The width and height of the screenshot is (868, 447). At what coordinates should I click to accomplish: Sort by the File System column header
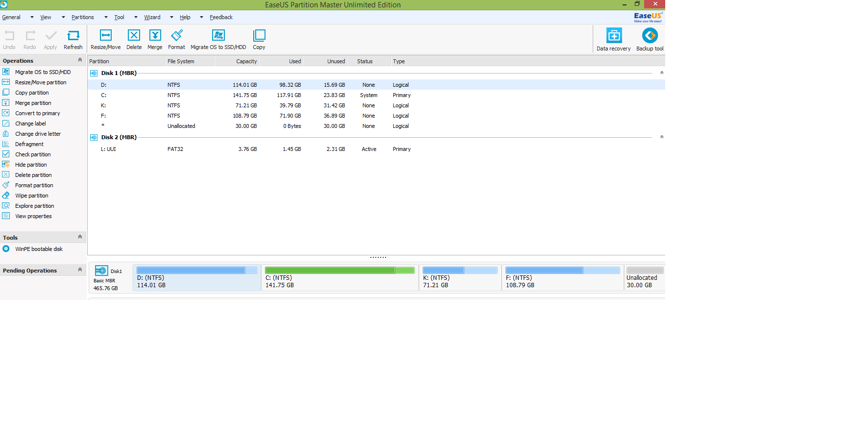[x=190, y=61]
